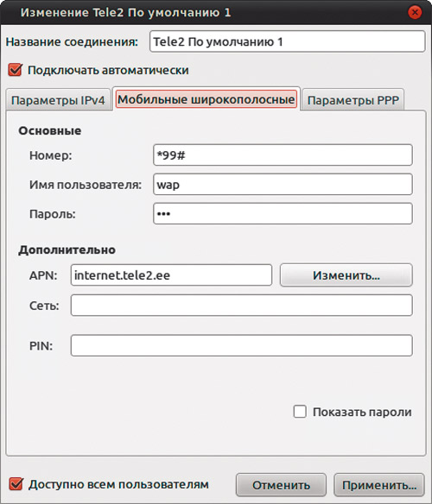Click the window title Изменение Tele2 По умолчанию 1

125,13
